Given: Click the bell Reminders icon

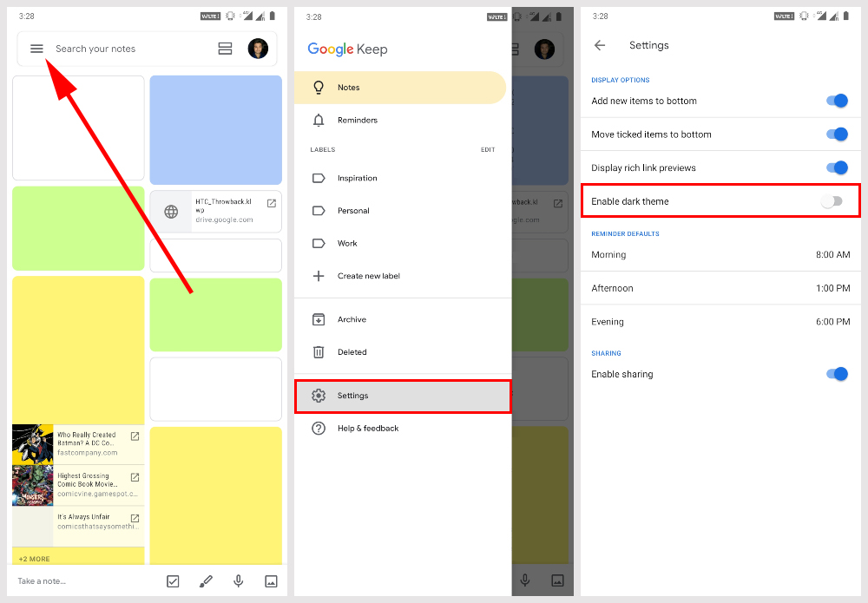Looking at the screenshot, I should click(319, 120).
